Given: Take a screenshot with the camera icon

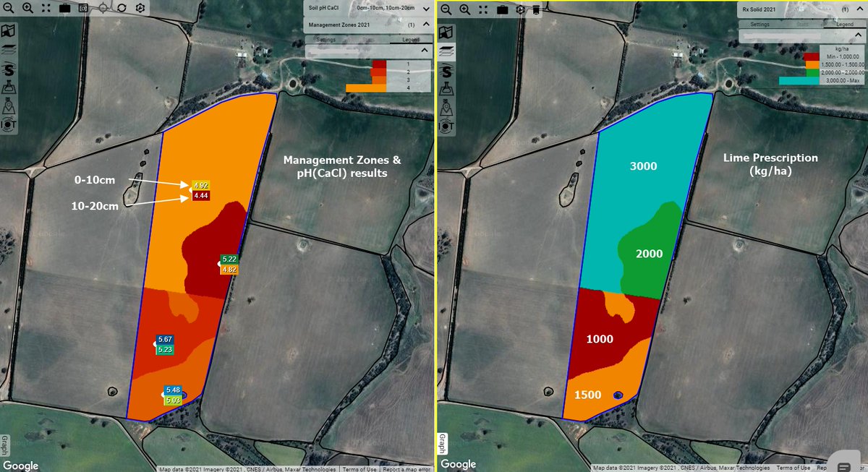Looking at the screenshot, I should click(x=82, y=8).
